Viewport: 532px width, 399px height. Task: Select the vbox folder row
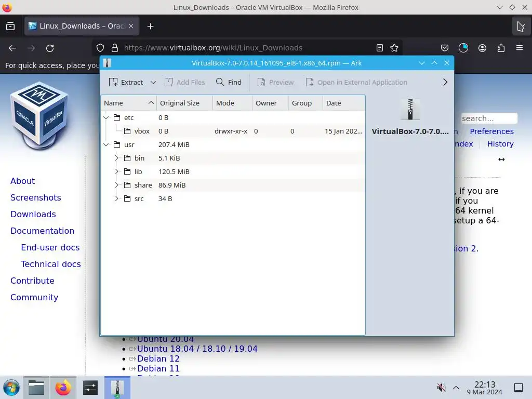tap(233, 131)
